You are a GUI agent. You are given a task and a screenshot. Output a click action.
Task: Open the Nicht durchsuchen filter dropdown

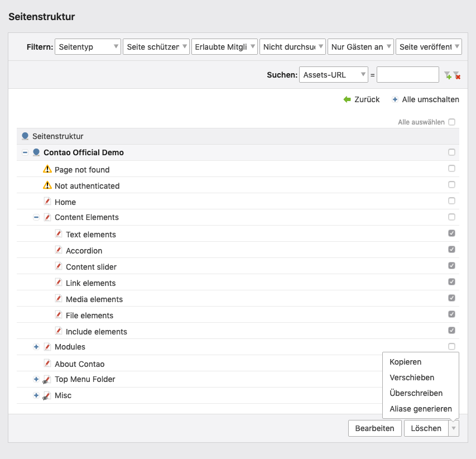(292, 47)
